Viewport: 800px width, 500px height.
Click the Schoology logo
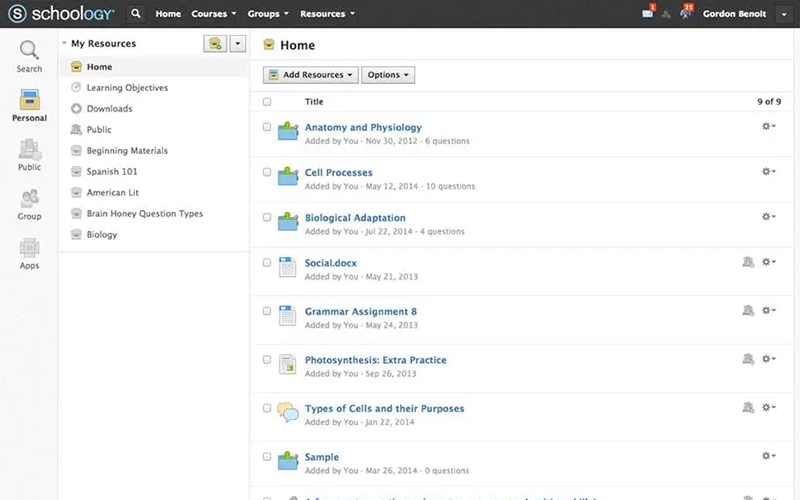click(x=61, y=14)
